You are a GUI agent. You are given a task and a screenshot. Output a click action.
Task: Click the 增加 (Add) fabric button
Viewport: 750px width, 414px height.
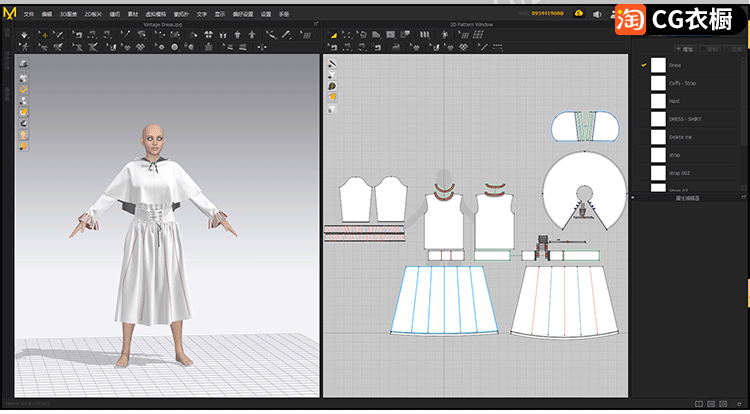686,48
